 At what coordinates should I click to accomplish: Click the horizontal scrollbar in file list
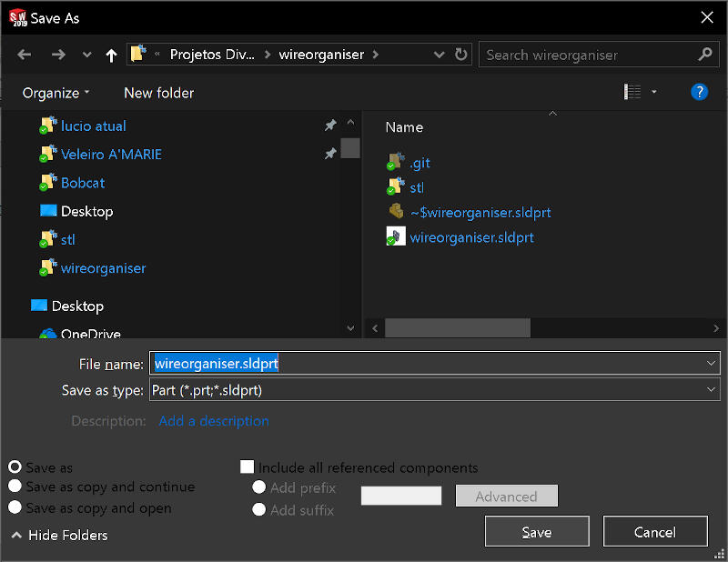(x=457, y=327)
